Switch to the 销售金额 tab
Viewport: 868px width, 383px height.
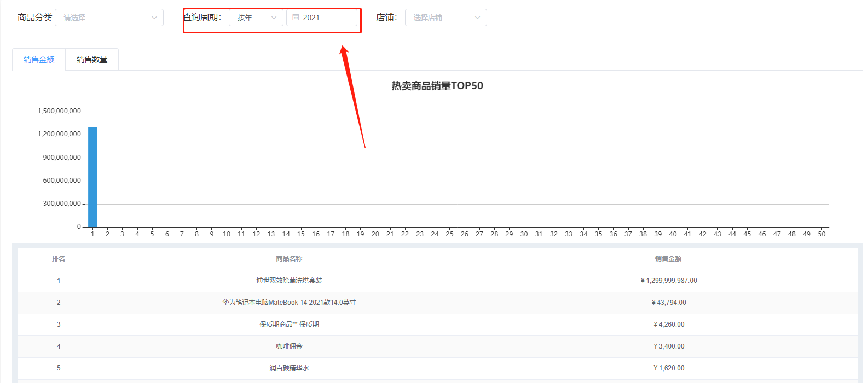point(39,60)
